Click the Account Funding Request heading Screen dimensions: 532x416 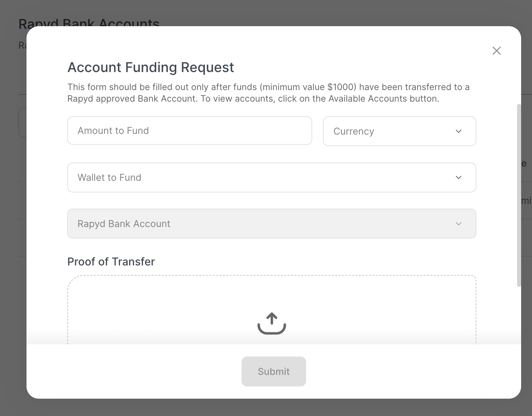click(x=150, y=67)
